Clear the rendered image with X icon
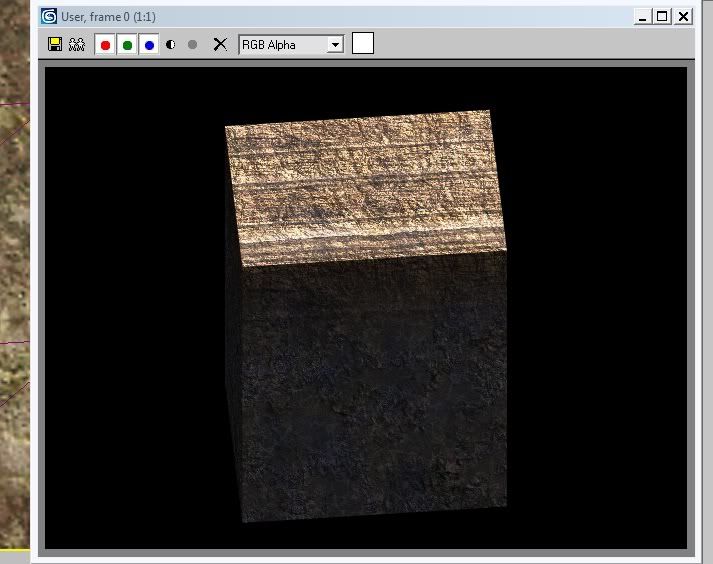 220,45
